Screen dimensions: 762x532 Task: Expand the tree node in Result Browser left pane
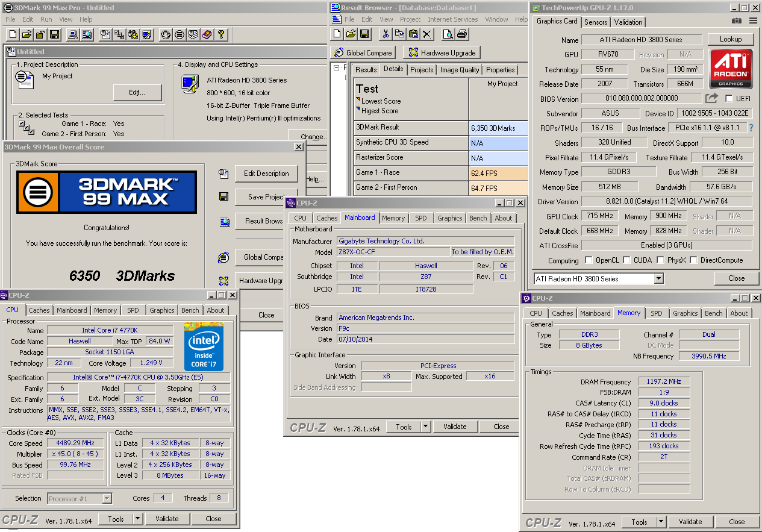[337, 67]
